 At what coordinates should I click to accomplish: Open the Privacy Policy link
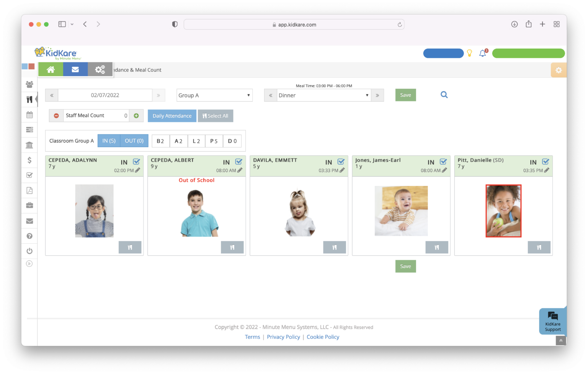coord(283,337)
